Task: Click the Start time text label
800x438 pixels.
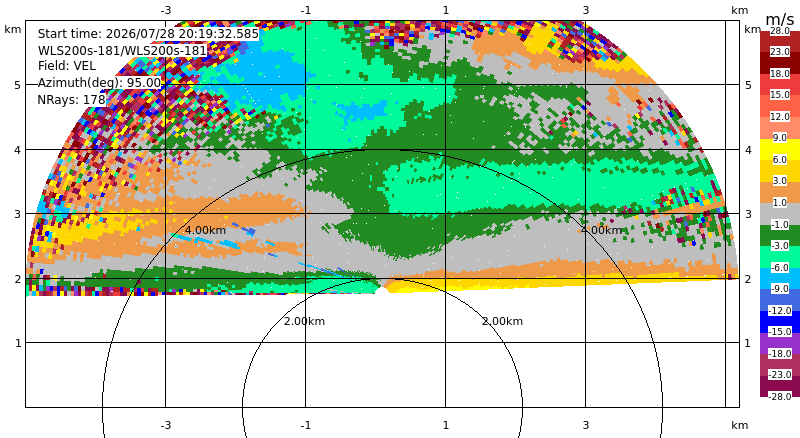Action: [x=148, y=34]
